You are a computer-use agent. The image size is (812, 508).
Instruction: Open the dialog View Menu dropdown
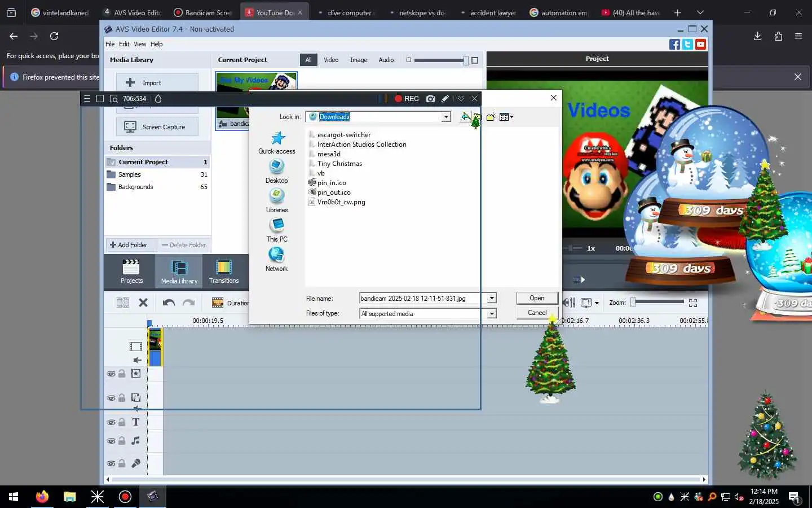click(x=506, y=117)
